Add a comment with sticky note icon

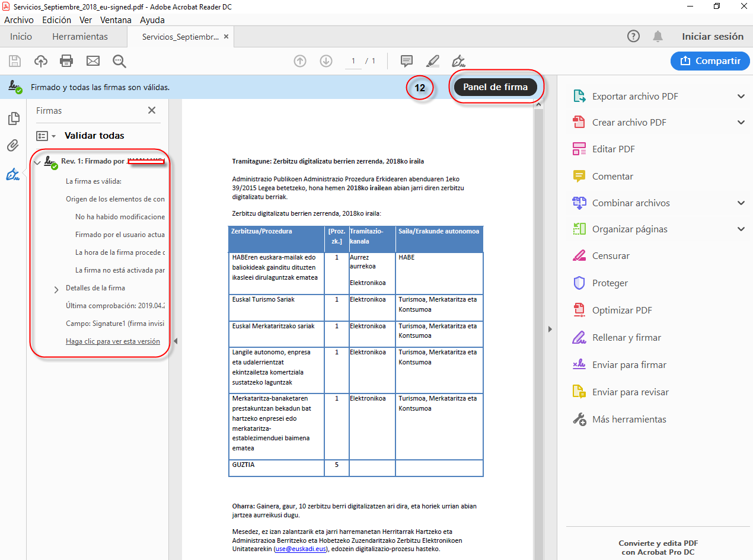coord(406,60)
